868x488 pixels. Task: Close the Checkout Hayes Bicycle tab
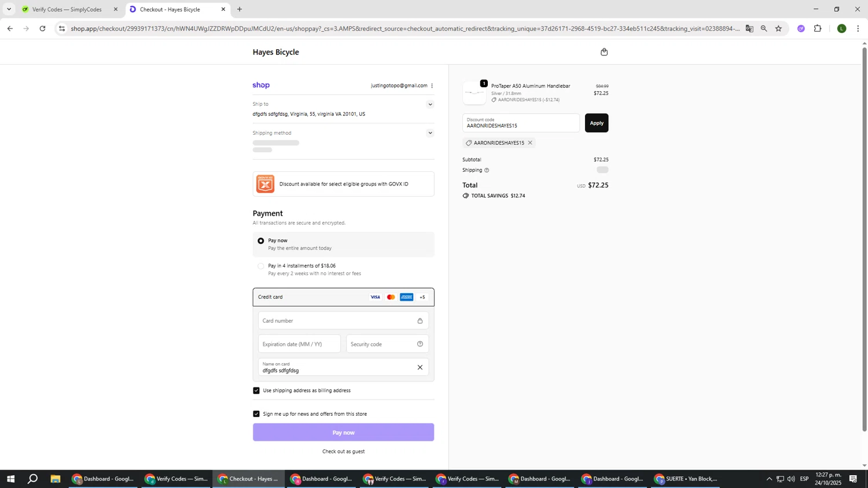pos(223,9)
